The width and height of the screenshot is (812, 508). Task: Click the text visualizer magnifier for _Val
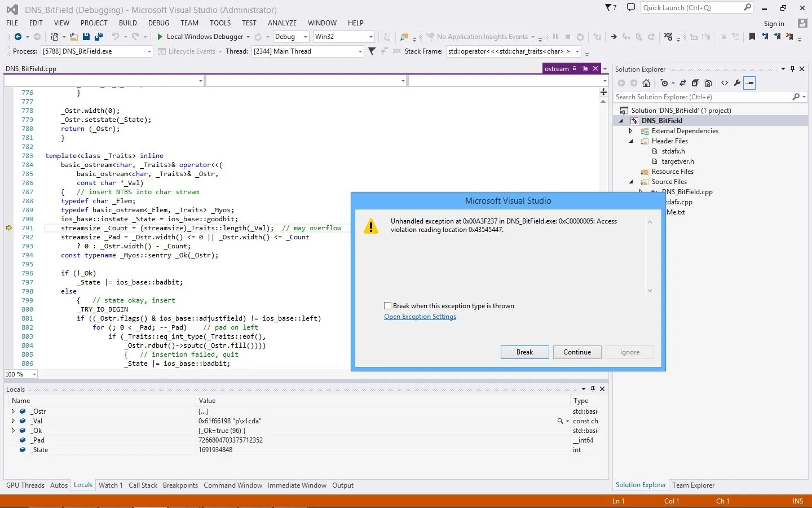tap(560, 421)
